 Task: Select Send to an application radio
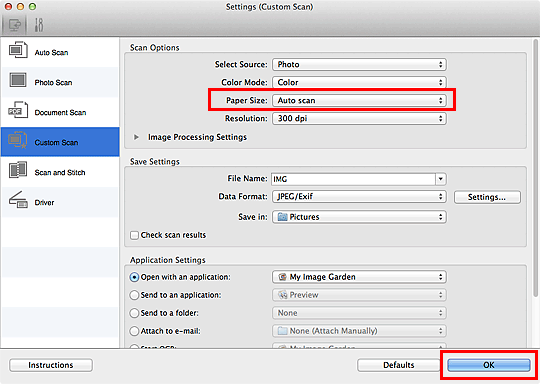(134, 295)
